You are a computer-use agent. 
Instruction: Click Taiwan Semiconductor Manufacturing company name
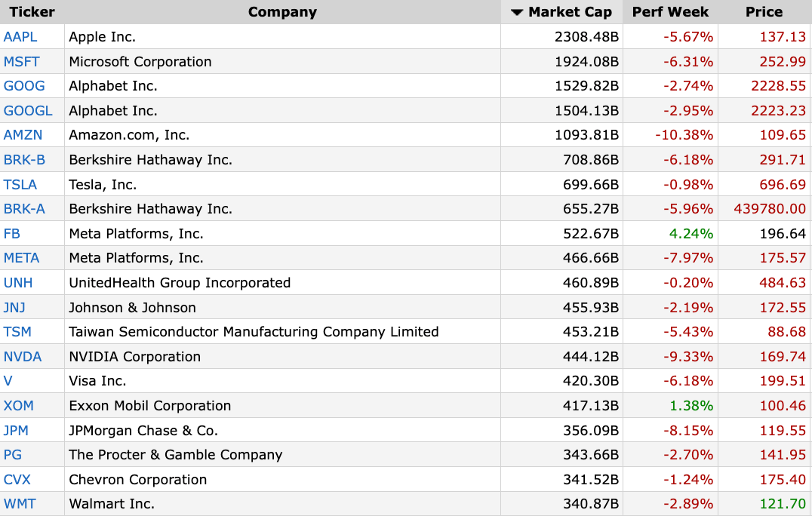254,332
